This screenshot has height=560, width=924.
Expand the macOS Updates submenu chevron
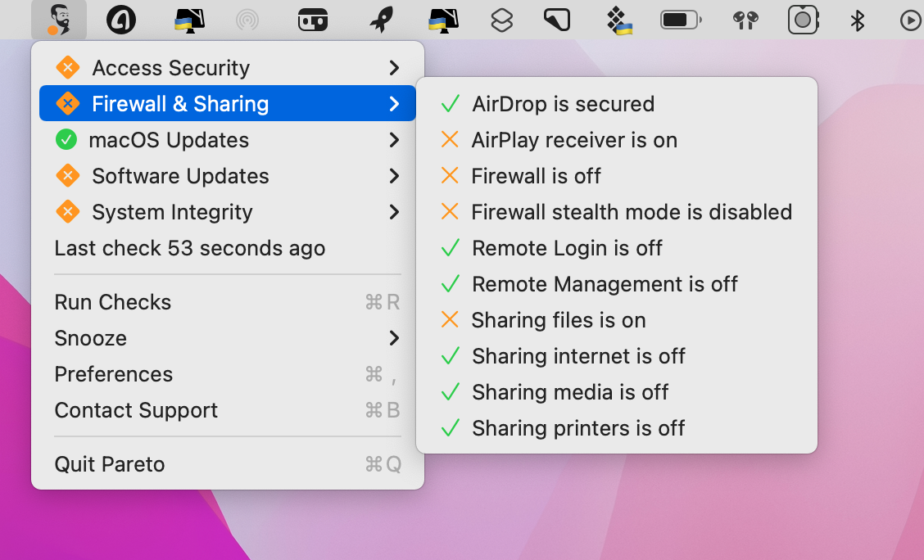pos(394,139)
